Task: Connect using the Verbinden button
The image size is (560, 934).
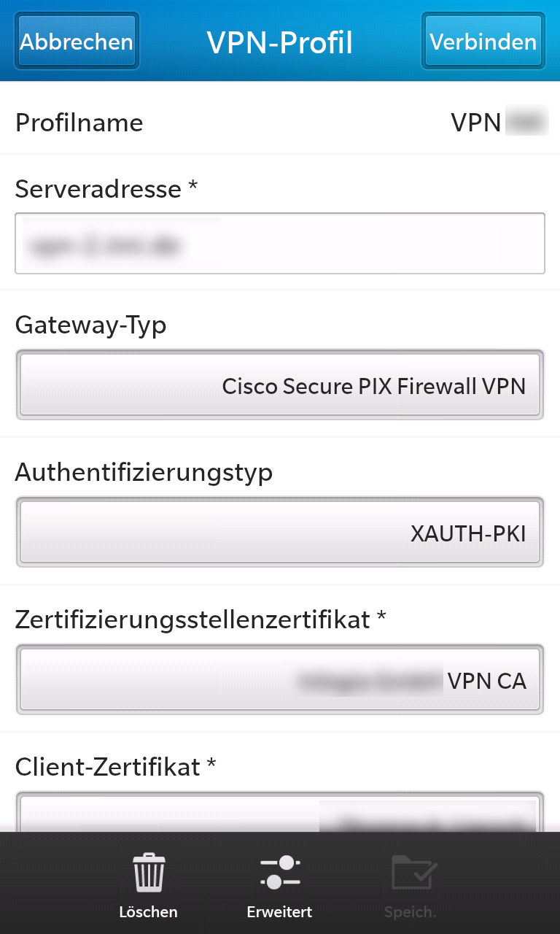Action: pos(483,41)
